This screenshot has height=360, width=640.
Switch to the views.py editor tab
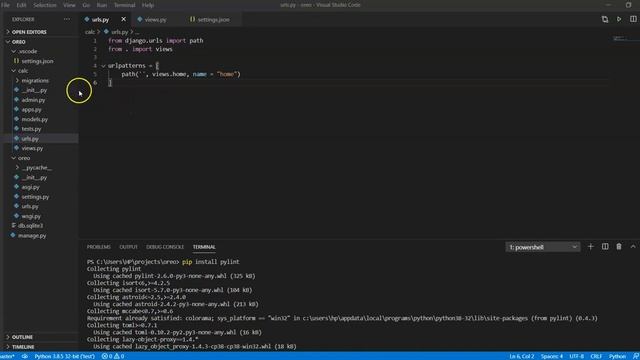[156, 20]
